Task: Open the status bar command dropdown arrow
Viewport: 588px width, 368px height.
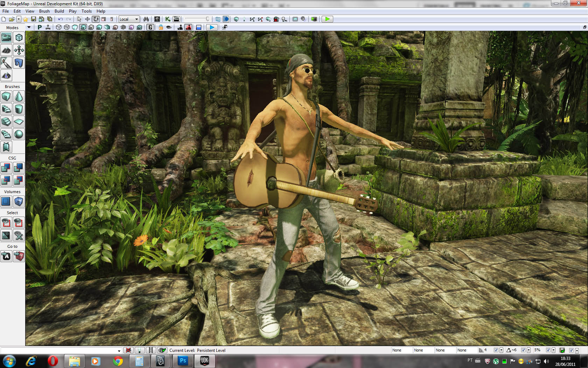Action: click(119, 350)
